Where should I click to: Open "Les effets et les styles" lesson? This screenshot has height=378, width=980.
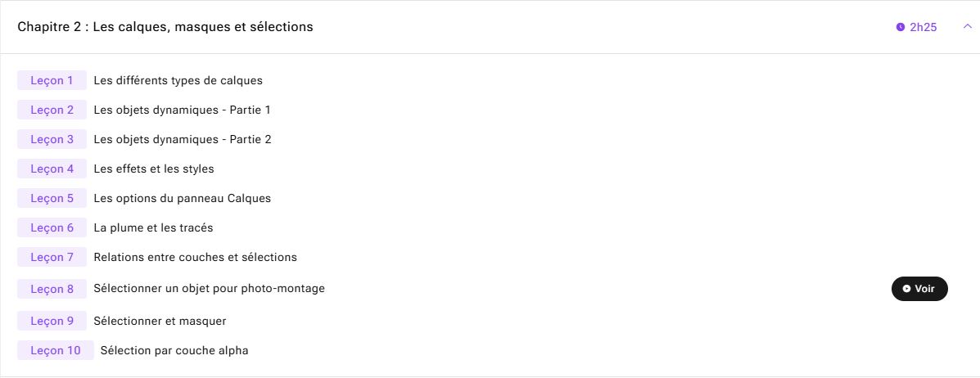tap(154, 169)
